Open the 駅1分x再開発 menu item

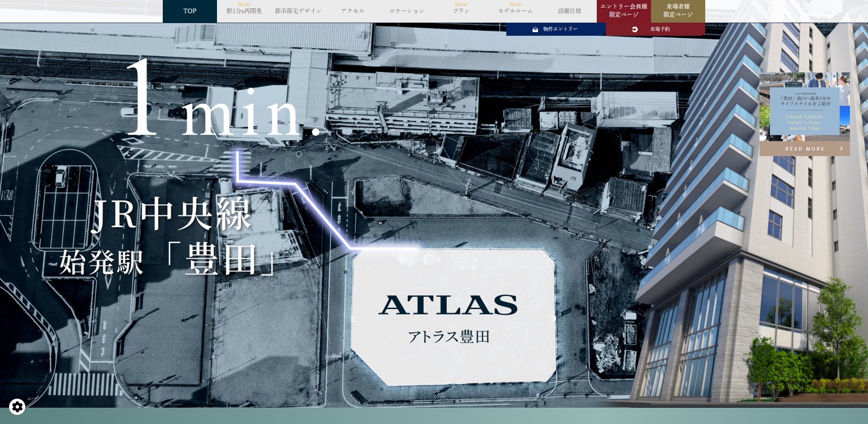coord(244,11)
